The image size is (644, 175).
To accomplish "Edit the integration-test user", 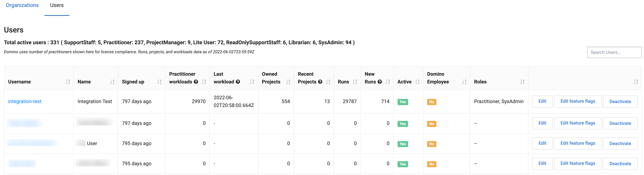I will [x=542, y=101].
